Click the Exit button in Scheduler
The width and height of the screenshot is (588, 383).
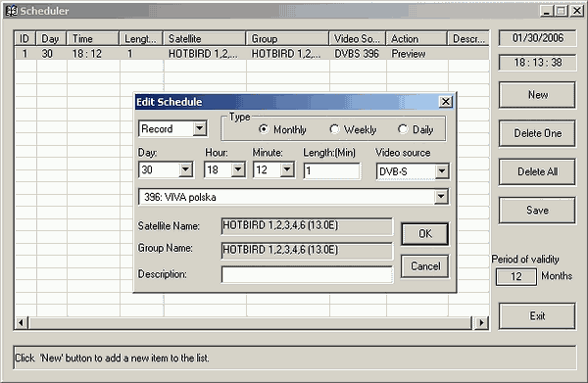pos(537,316)
